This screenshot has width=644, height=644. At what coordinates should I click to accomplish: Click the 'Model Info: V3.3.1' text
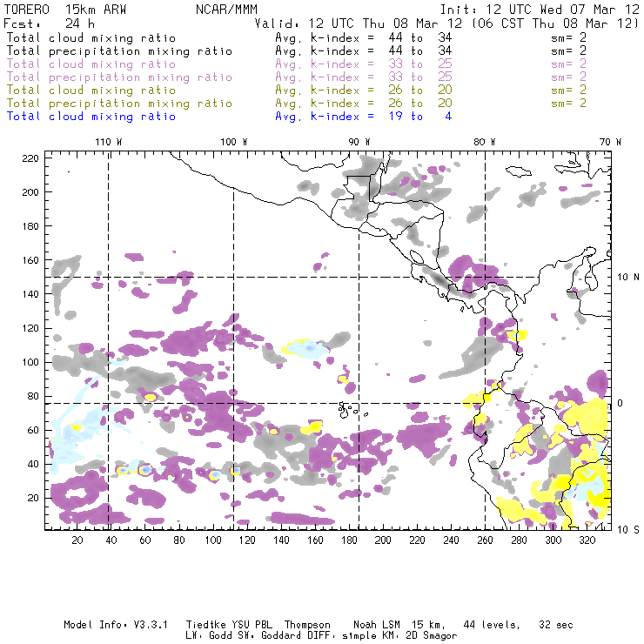point(116,625)
